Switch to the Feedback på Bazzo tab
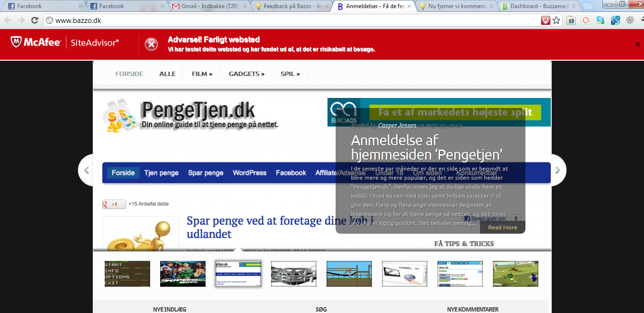 point(291,6)
